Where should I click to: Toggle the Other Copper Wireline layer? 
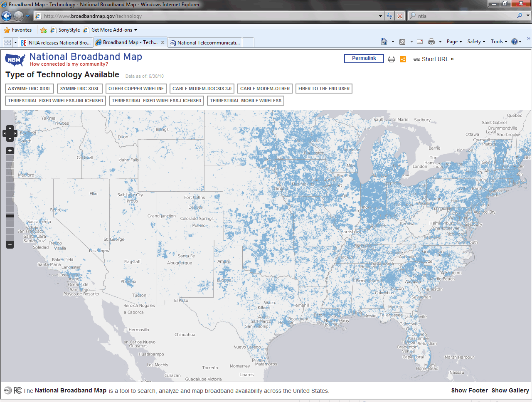pyautogui.click(x=136, y=89)
